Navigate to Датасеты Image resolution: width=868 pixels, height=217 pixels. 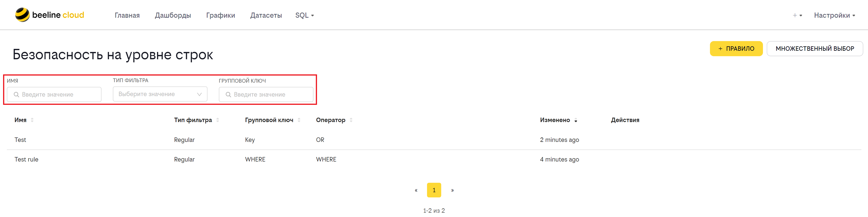266,16
